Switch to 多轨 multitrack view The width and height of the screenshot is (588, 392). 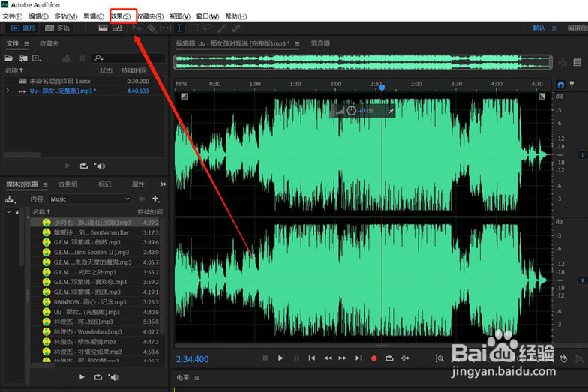57,28
